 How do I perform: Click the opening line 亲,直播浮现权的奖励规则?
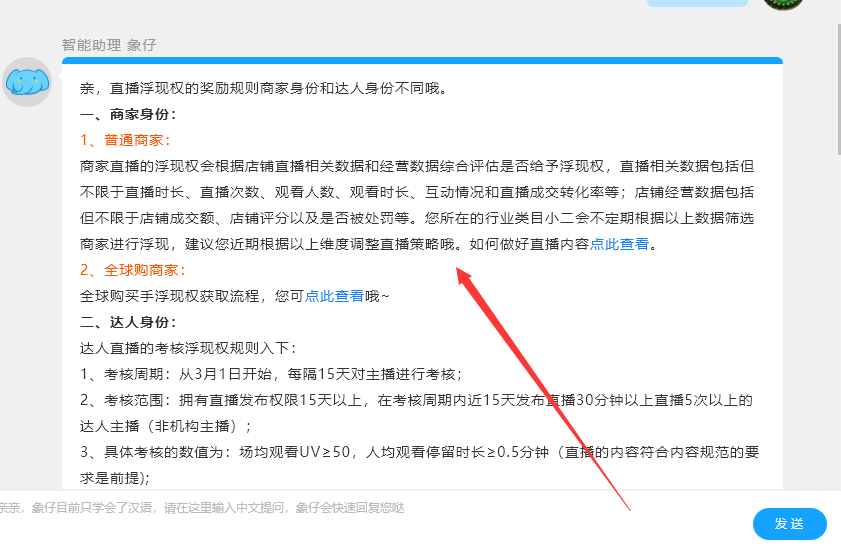pyautogui.click(x=264, y=88)
